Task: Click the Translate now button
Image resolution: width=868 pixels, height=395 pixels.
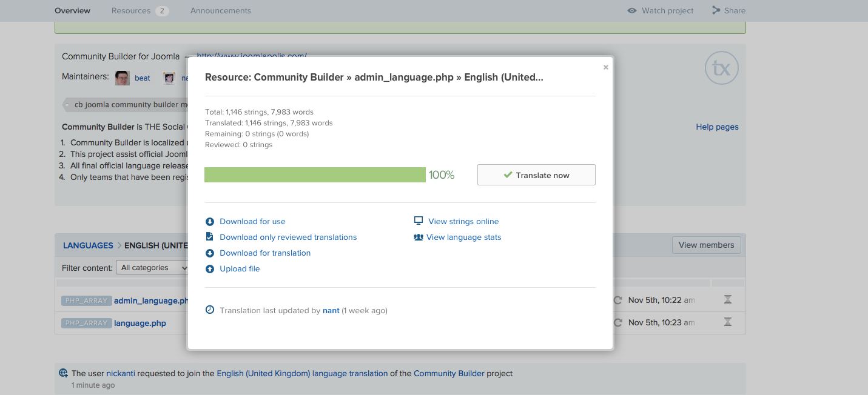Action: [x=536, y=175]
